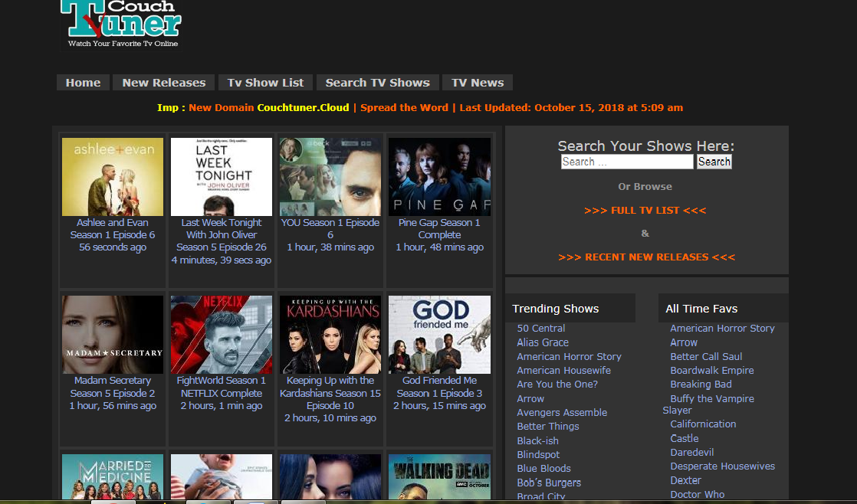The image size is (857, 504).
Task: Open The Walking Dead poster
Action: click(x=439, y=476)
